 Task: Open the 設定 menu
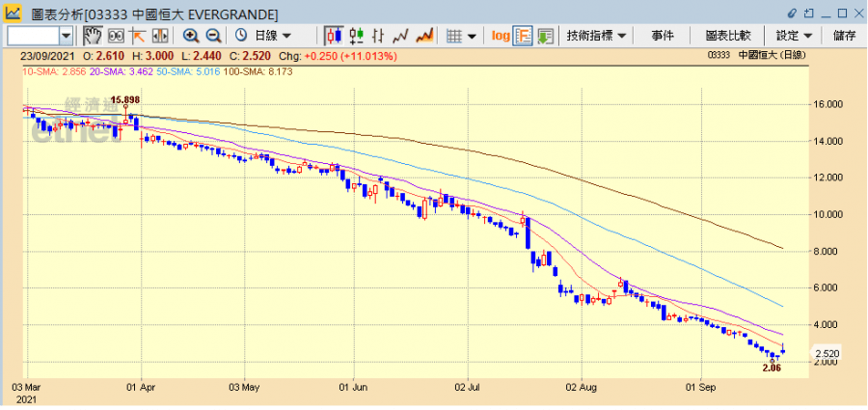click(794, 36)
